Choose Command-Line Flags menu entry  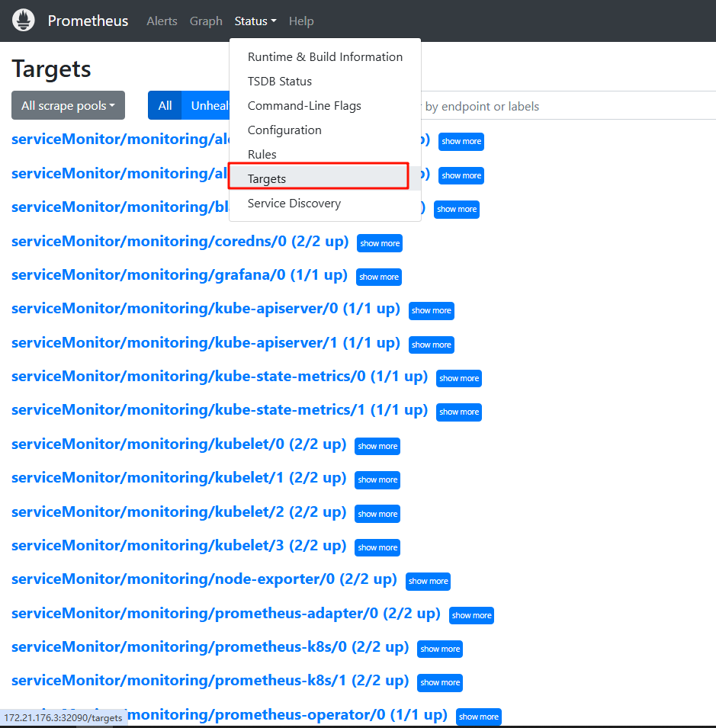coord(325,106)
